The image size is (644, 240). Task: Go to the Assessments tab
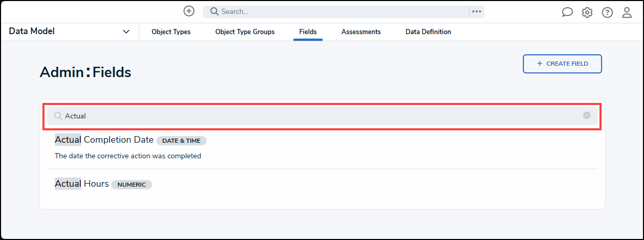[x=361, y=32]
